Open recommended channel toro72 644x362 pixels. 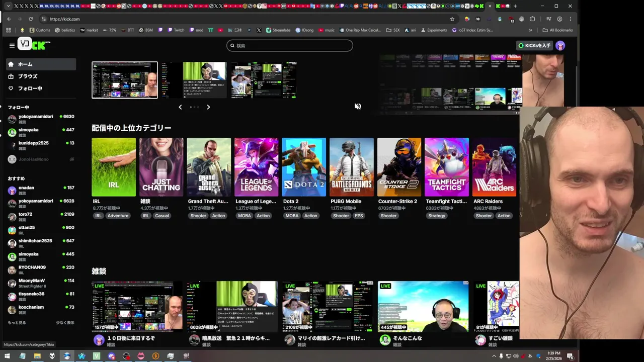click(x=41, y=217)
